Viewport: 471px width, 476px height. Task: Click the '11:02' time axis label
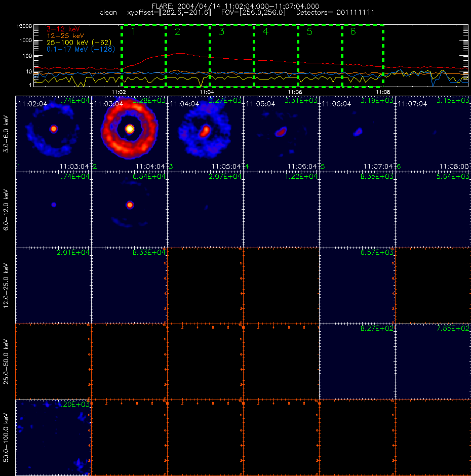click(119, 92)
